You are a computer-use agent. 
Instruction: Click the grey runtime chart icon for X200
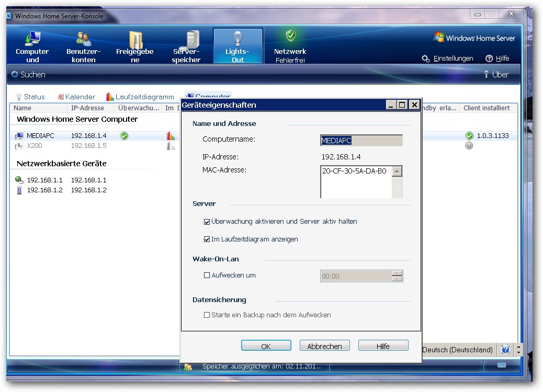click(x=171, y=146)
